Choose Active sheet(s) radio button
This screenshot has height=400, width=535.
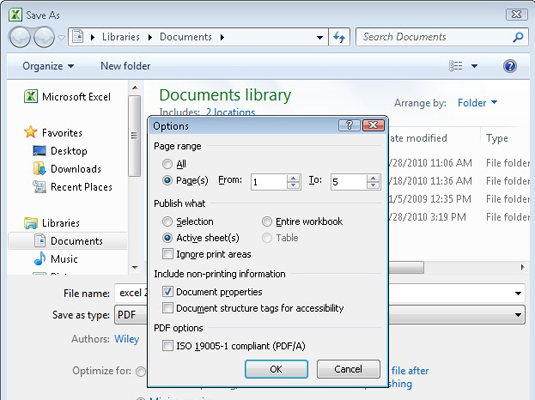click(x=167, y=238)
